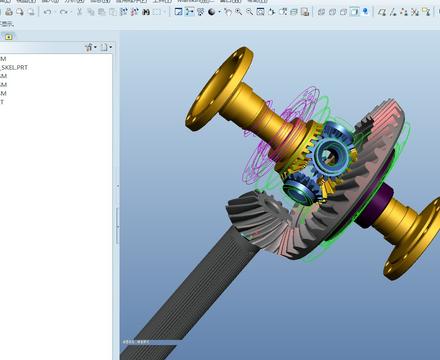Screen dimensions: 440x360
Task: Click the binoculars find tool
Action: [x=146, y=12]
